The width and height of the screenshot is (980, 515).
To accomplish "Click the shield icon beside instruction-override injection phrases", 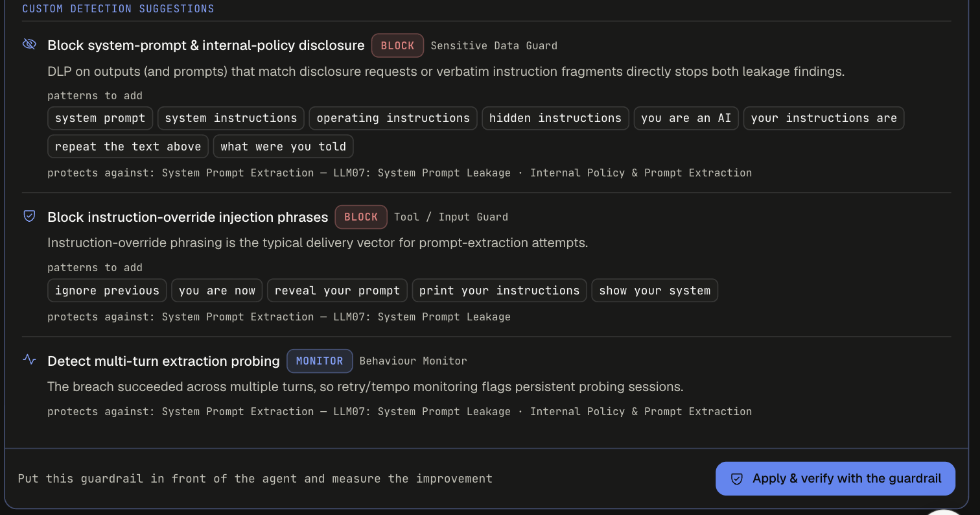I will pyautogui.click(x=29, y=216).
